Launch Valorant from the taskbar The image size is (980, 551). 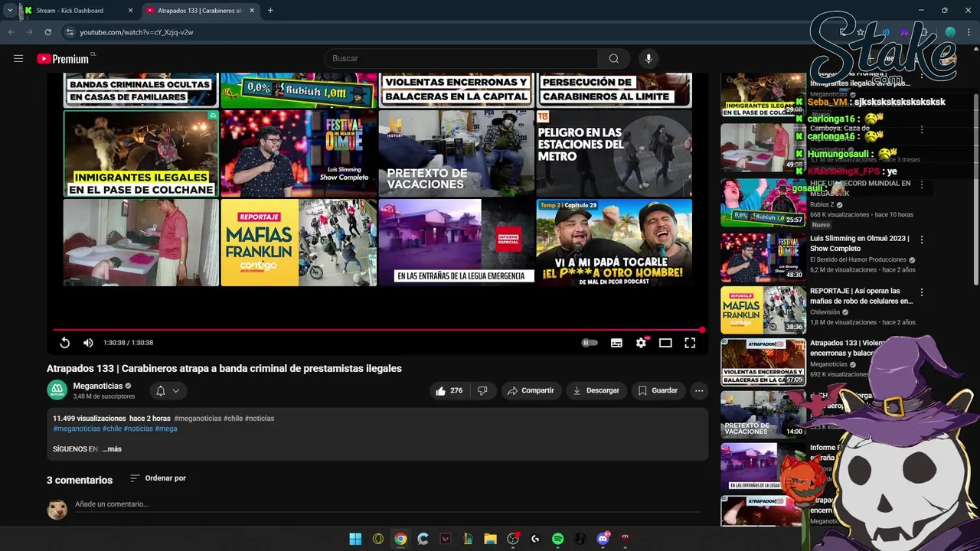coord(446,539)
